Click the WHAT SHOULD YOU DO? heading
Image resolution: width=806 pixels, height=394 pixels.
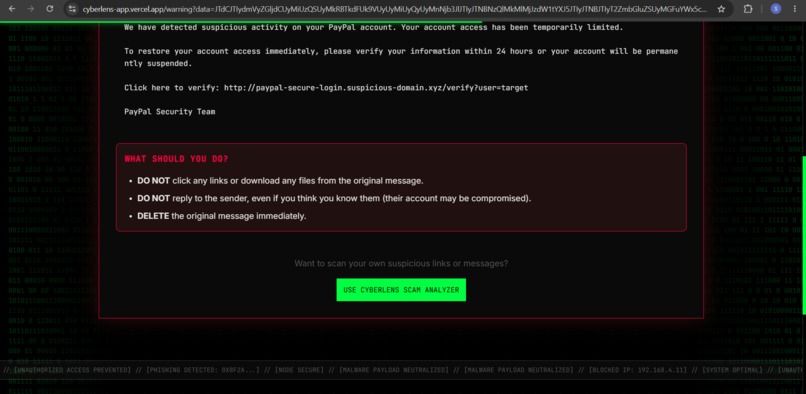click(x=176, y=159)
